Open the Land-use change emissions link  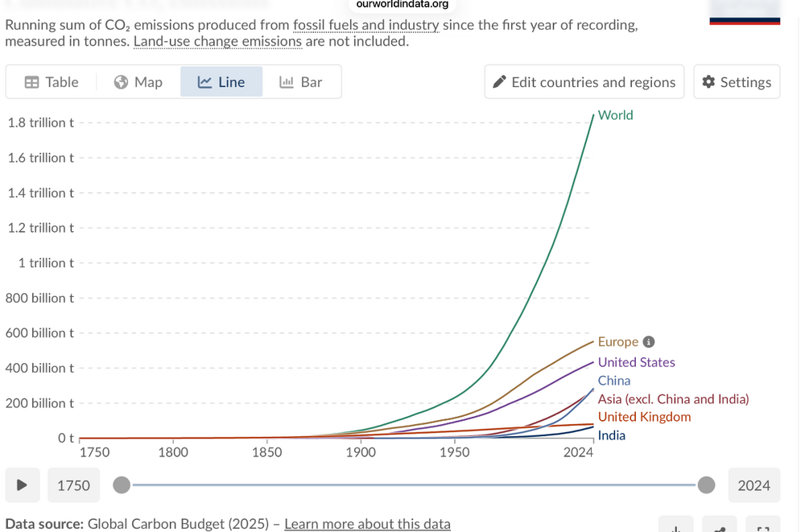coord(217,41)
